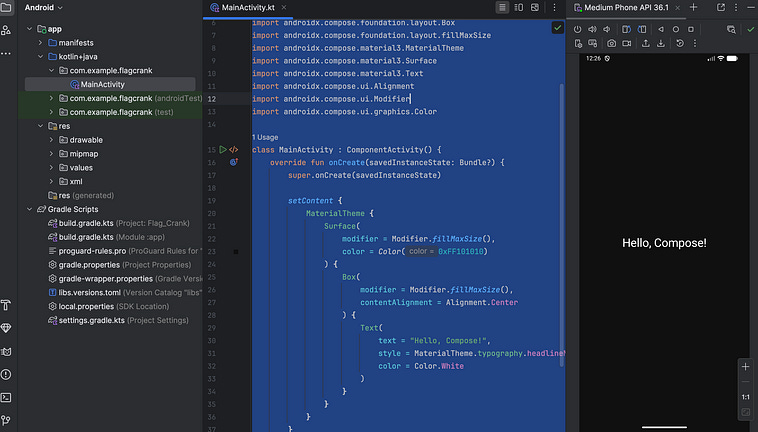
Task: Click the emulator download icon
Action: point(661,43)
